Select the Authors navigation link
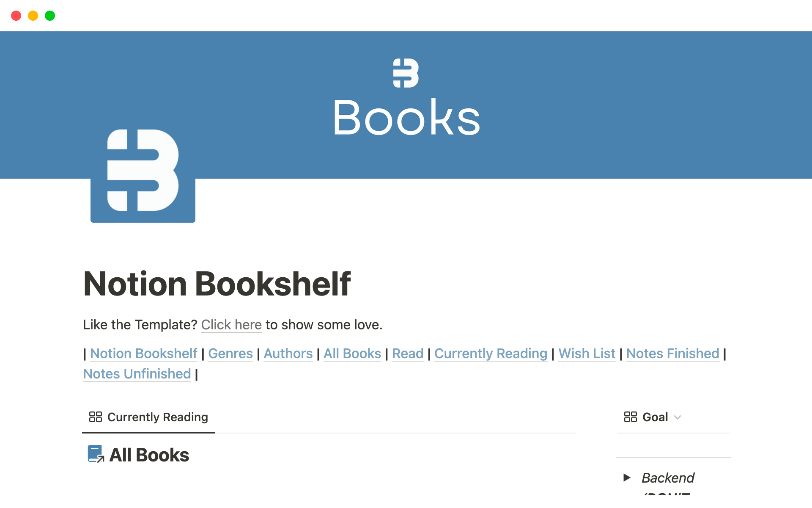The image size is (812, 508). coord(286,353)
